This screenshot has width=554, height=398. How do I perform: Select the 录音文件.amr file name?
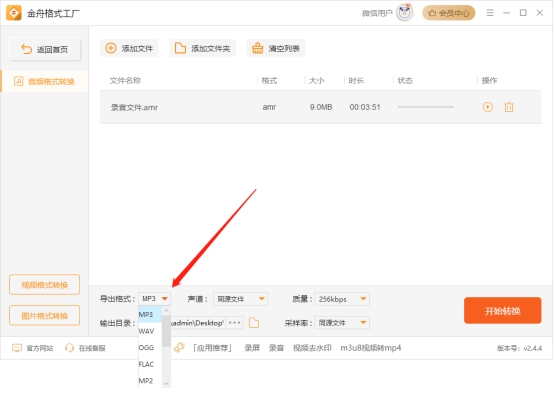point(134,107)
